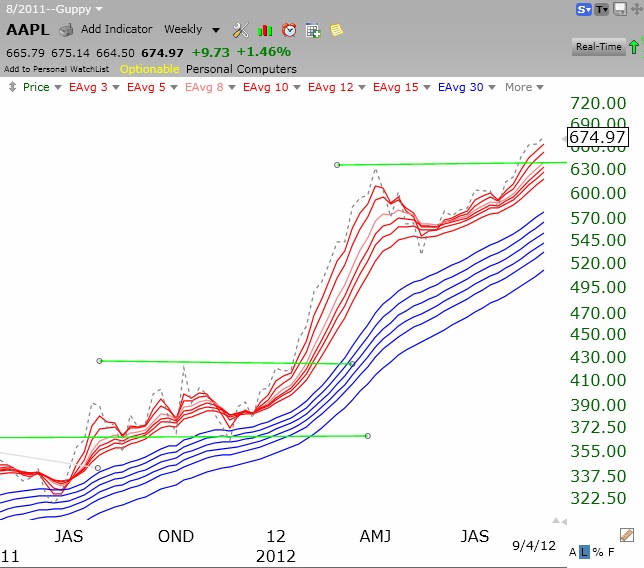This screenshot has height=568, width=644.
Task: Click the +1.46% change value
Action: click(x=264, y=52)
